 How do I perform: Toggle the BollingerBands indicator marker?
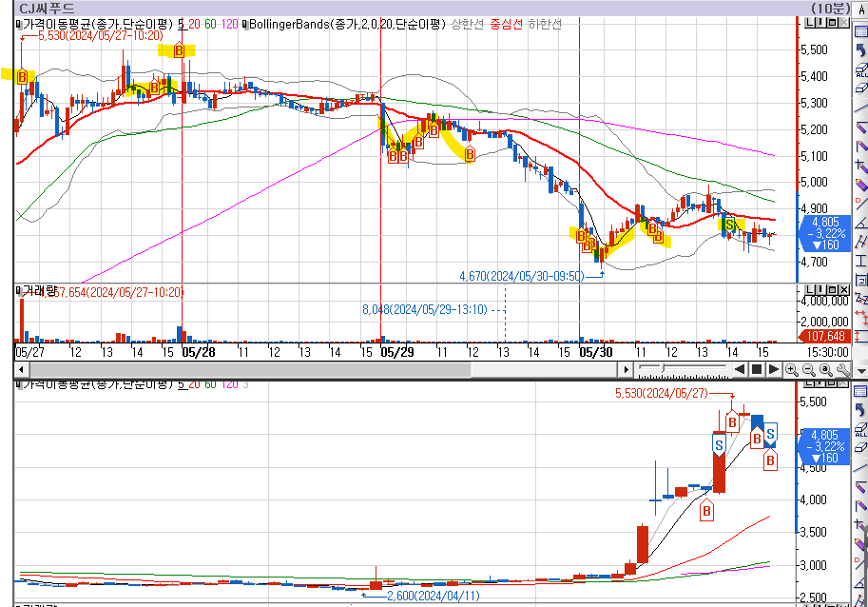[246, 24]
